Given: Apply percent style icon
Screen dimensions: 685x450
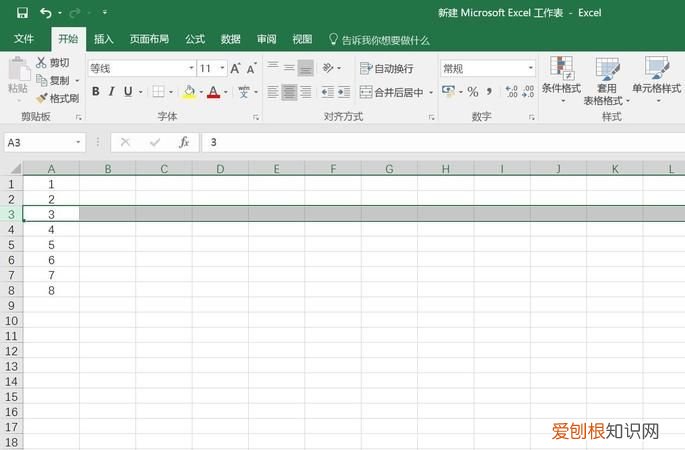Looking at the screenshot, I should coord(473,92).
